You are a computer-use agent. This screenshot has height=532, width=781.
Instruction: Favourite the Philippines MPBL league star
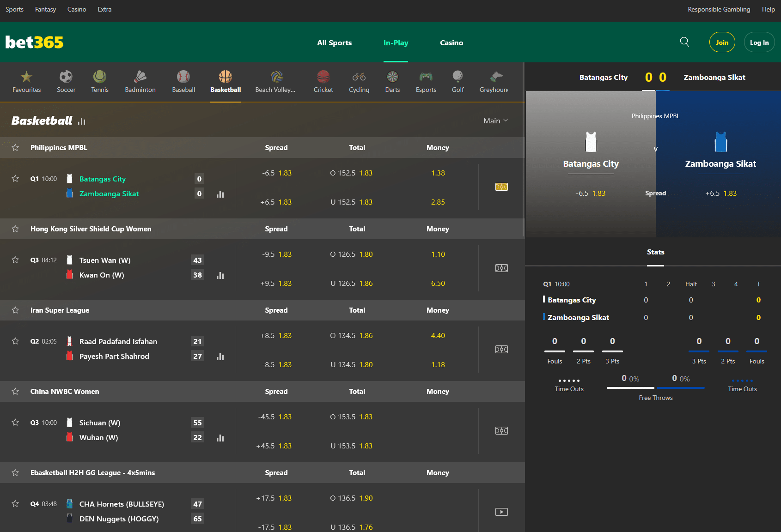click(x=15, y=148)
